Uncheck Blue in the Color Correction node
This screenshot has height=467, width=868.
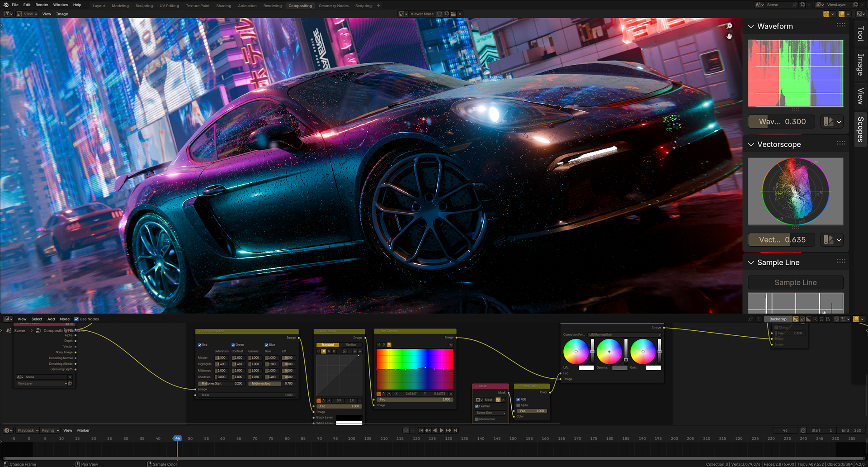[x=267, y=345]
